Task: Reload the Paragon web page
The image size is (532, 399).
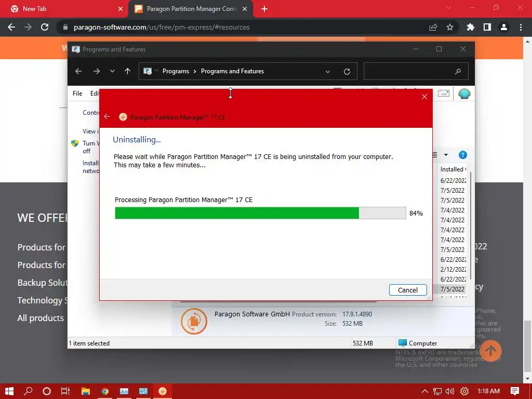Action: point(45,27)
